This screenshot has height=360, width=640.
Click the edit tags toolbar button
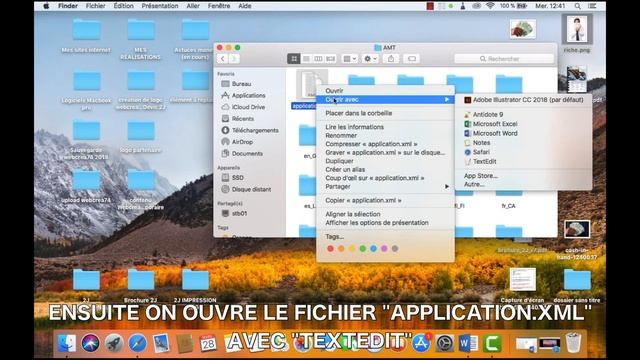(412, 59)
